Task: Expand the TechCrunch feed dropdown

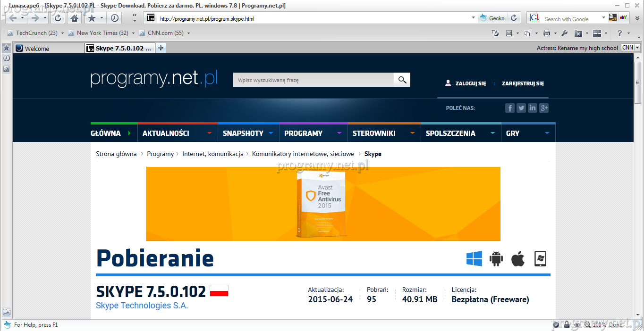Action: (62, 33)
